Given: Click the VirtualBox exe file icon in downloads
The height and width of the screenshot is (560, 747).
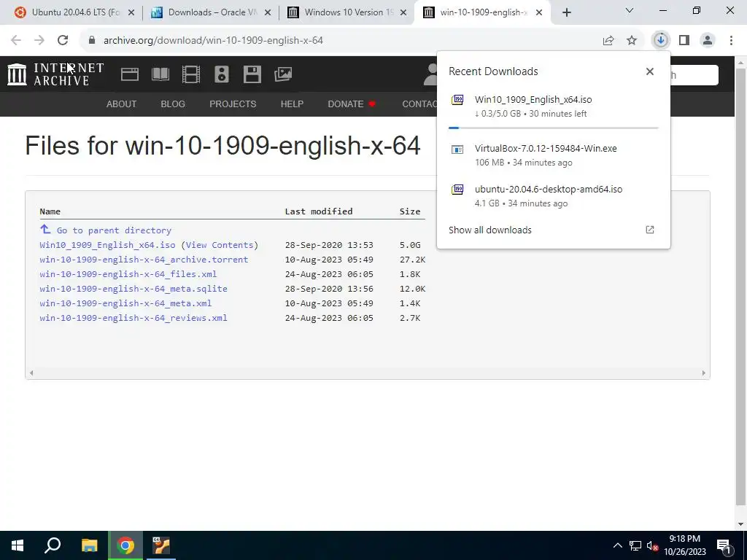Looking at the screenshot, I should click(457, 149).
